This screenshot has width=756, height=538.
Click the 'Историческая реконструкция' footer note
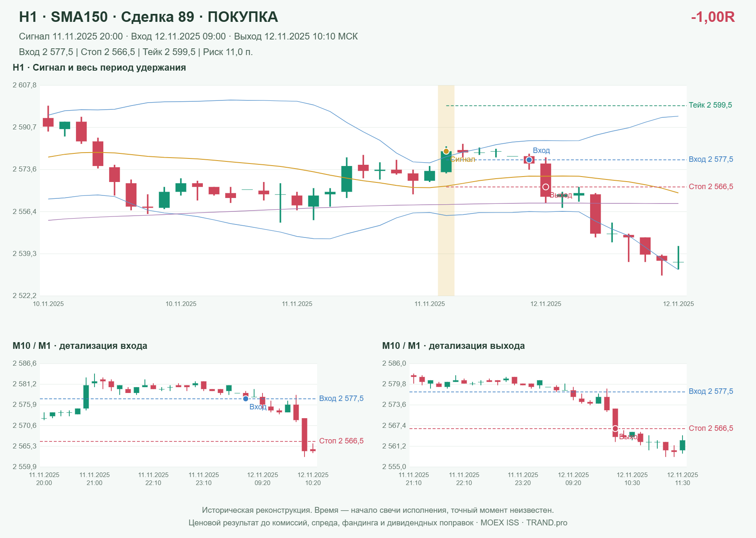tap(378, 510)
